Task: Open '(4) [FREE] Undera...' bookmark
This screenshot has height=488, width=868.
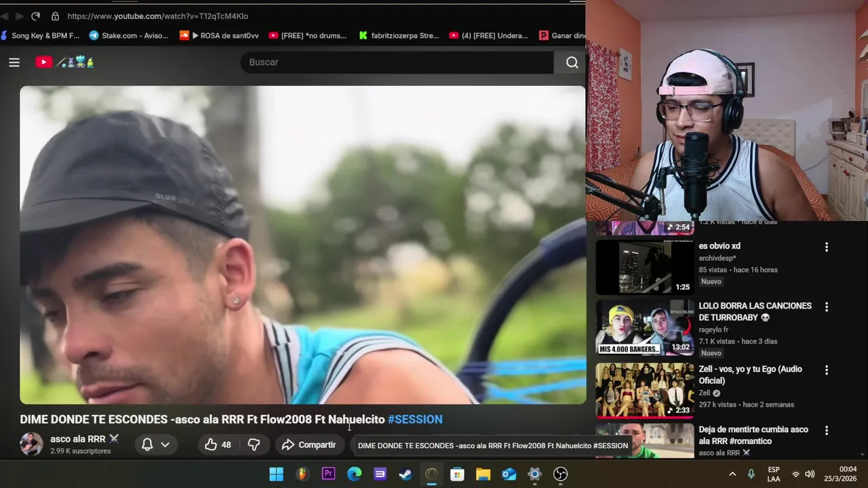Action: (488, 35)
